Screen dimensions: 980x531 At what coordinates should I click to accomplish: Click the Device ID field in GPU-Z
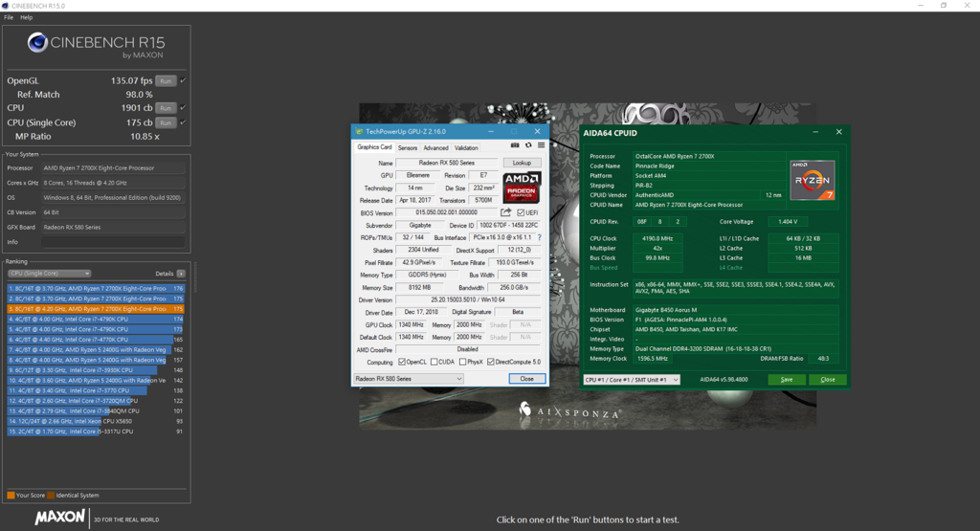(509, 225)
